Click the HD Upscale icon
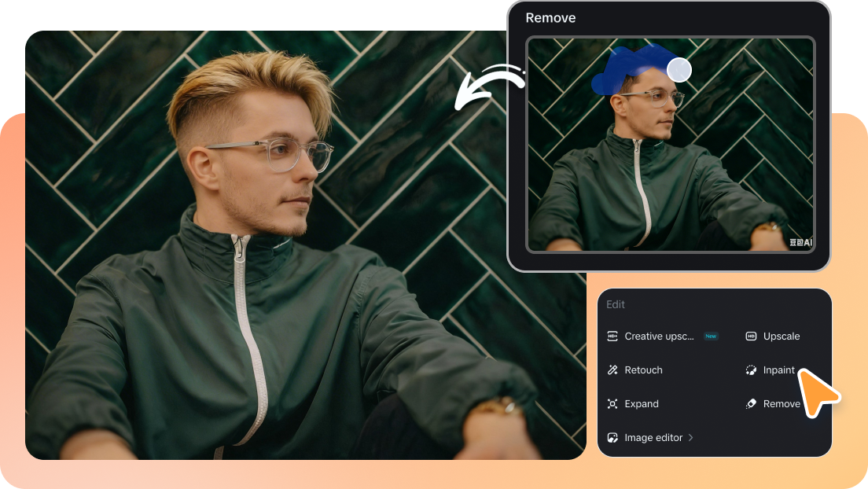The height and width of the screenshot is (489, 868). coord(751,336)
